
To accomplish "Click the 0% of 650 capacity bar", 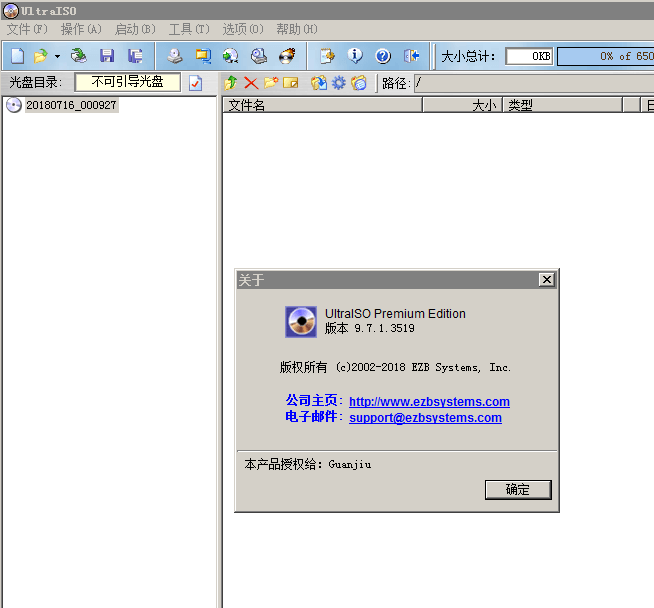I will tap(606, 56).
